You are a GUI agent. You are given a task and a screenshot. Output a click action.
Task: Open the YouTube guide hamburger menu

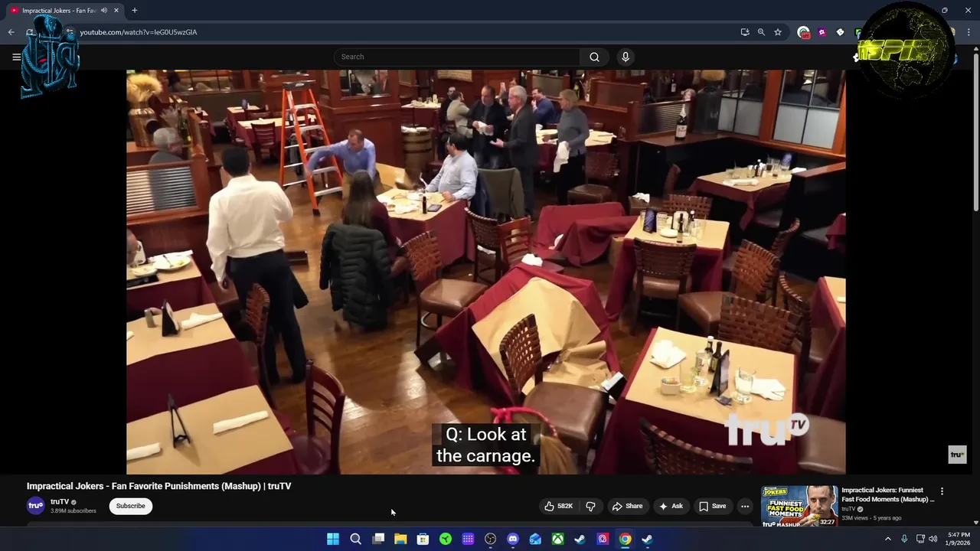[16, 57]
